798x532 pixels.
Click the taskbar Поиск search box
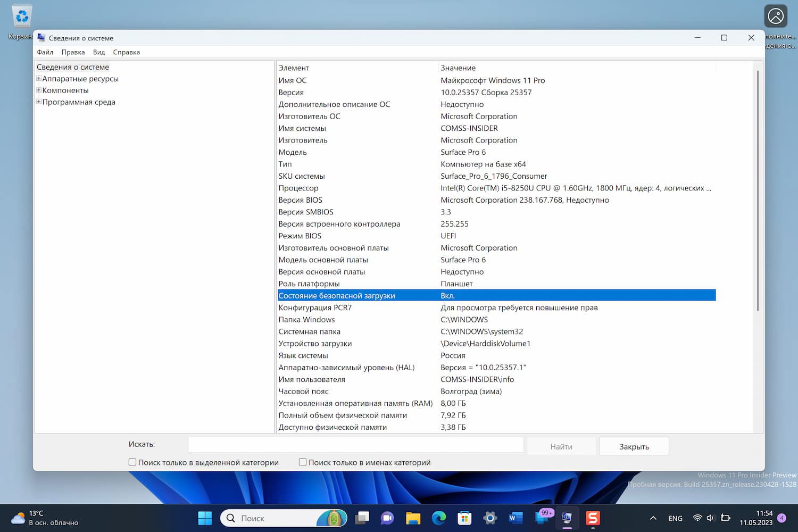coord(284,518)
